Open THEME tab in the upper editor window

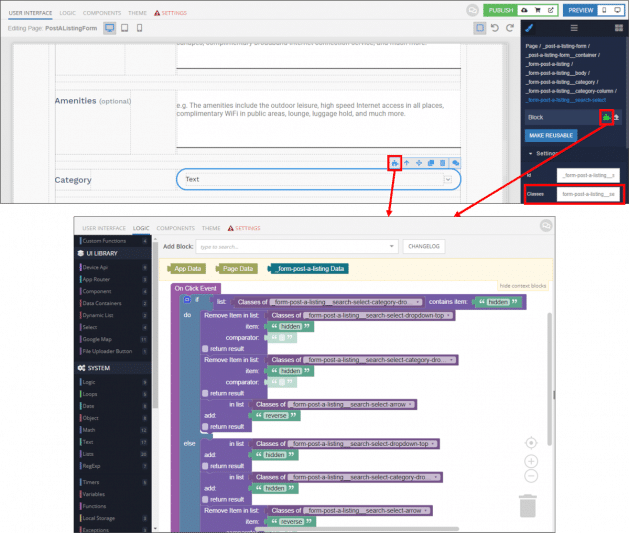pyautogui.click(x=137, y=13)
